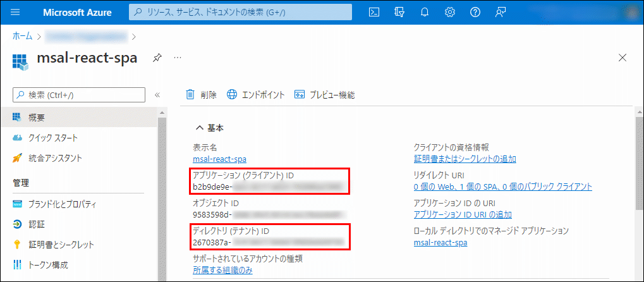Open the managed application msal-react-spa link
Image resolution: width=644 pixels, height=282 pixels.
pos(440,243)
